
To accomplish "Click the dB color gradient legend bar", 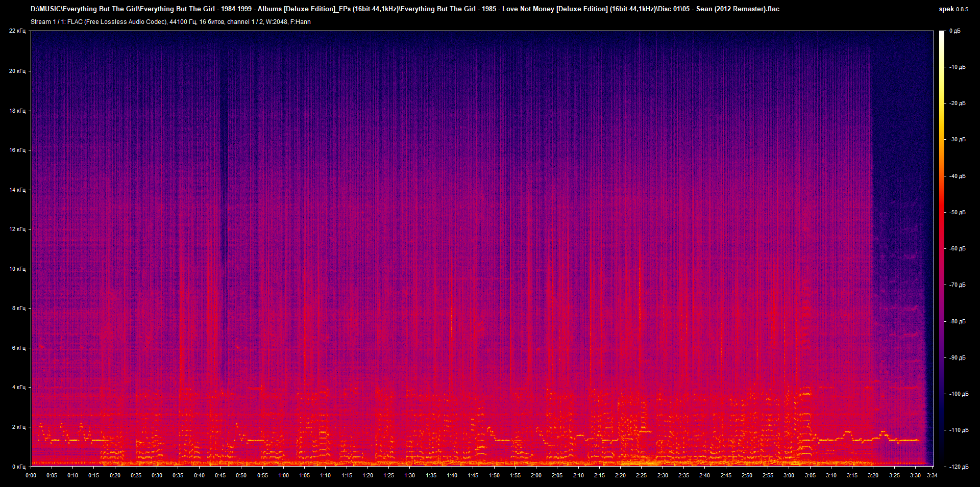I will tap(942, 248).
